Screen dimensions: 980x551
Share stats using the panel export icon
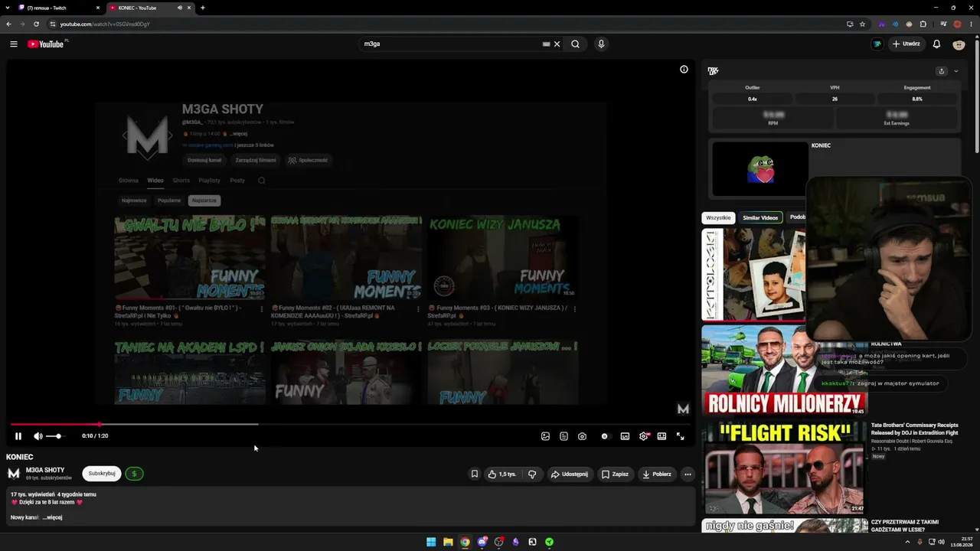point(941,71)
